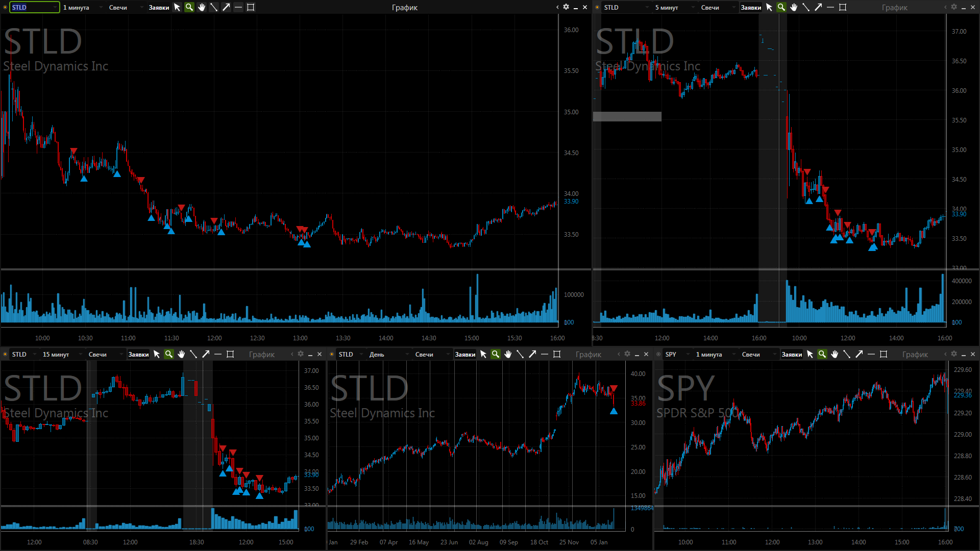The width and height of the screenshot is (980, 551).
Task: Select the rectangle tool in 5-minute chart
Action: tap(843, 7)
